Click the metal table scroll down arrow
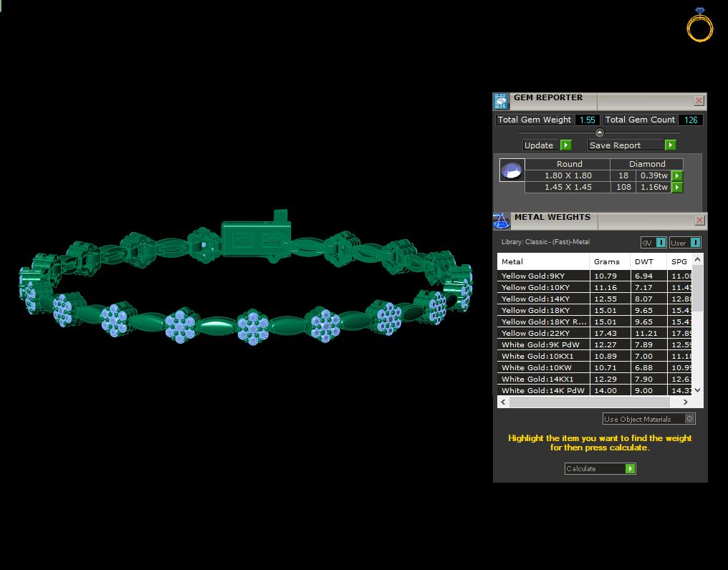 [697, 390]
